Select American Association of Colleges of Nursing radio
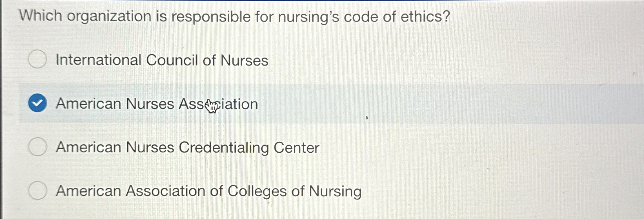Screen dimensions: 644x219 tap(37, 191)
